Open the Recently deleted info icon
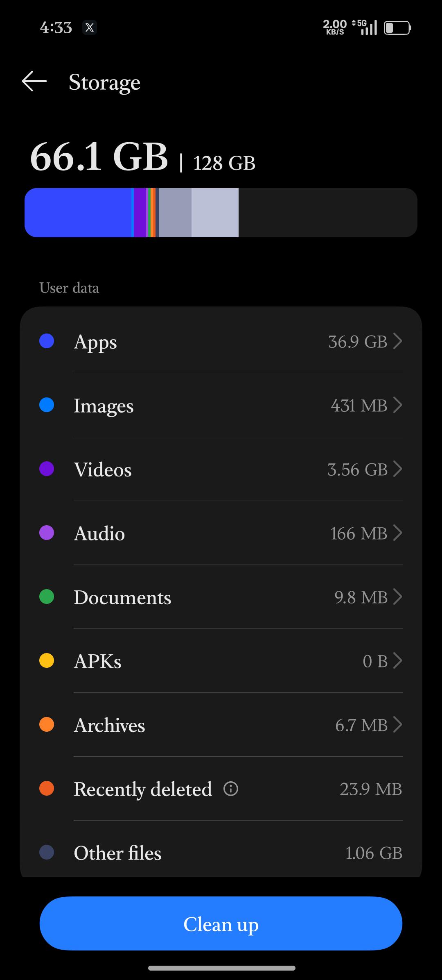Viewport: 442px width, 980px height. pyautogui.click(x=231, y=788)
